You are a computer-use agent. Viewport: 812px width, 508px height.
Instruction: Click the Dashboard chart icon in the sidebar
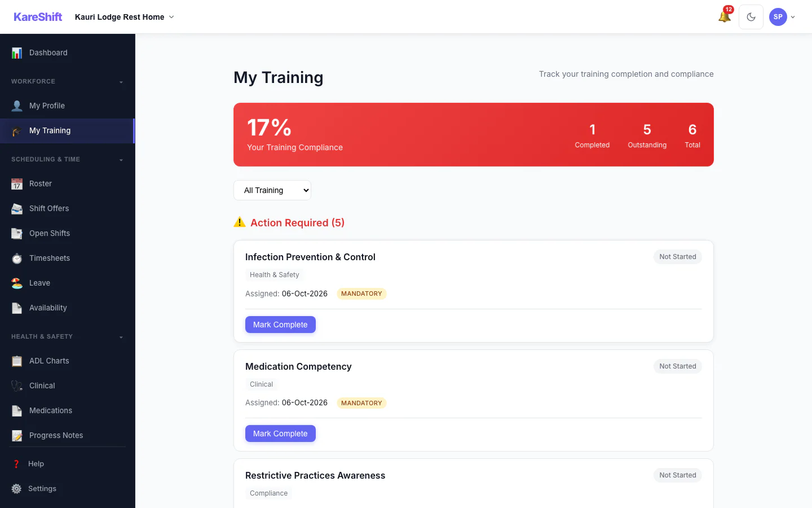(17, 53)
